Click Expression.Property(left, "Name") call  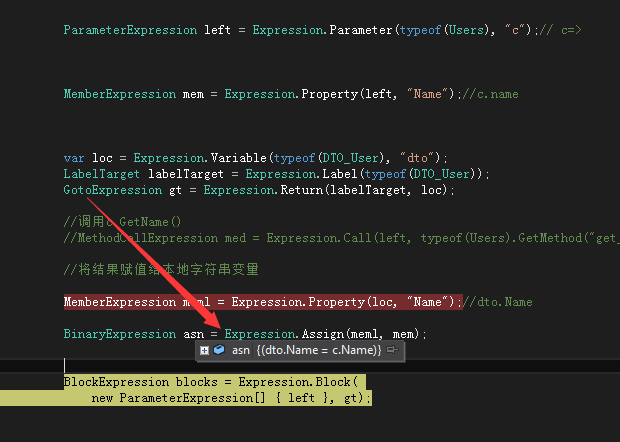(x=340, y=94)
